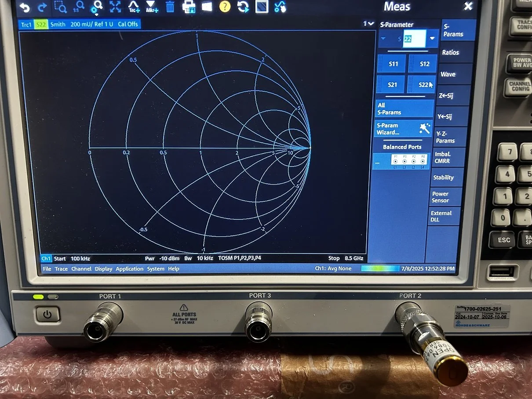Image resolution: width=532 pixels, height=399 pixels.
Task: Click the Trc1 trace label
Action: [x=26, y=24]
